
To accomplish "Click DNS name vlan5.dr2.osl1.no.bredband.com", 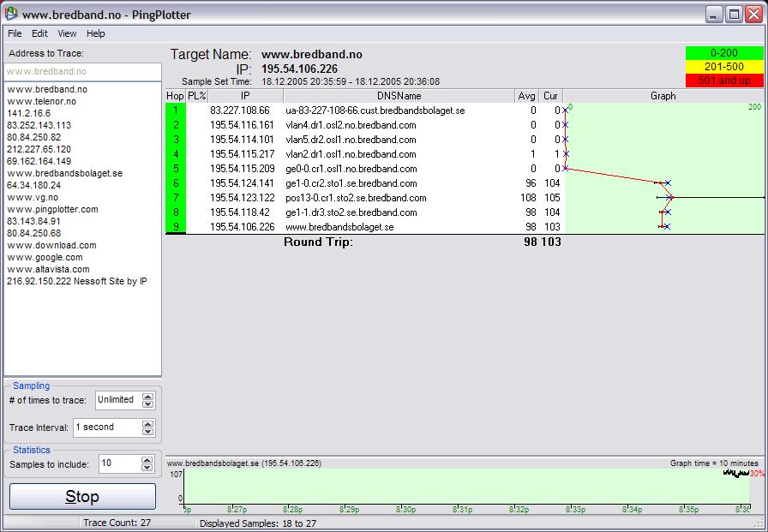I will pyautogui.click(x=351, y=140).
